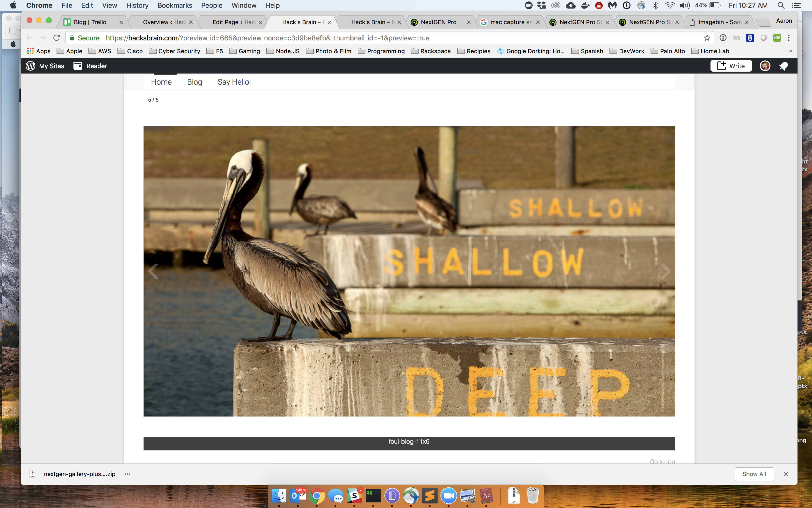This screenshot has width=812, height=508.
Task: Open the Bookmarks menu in menu bar
Action: [x=175, y=5]
